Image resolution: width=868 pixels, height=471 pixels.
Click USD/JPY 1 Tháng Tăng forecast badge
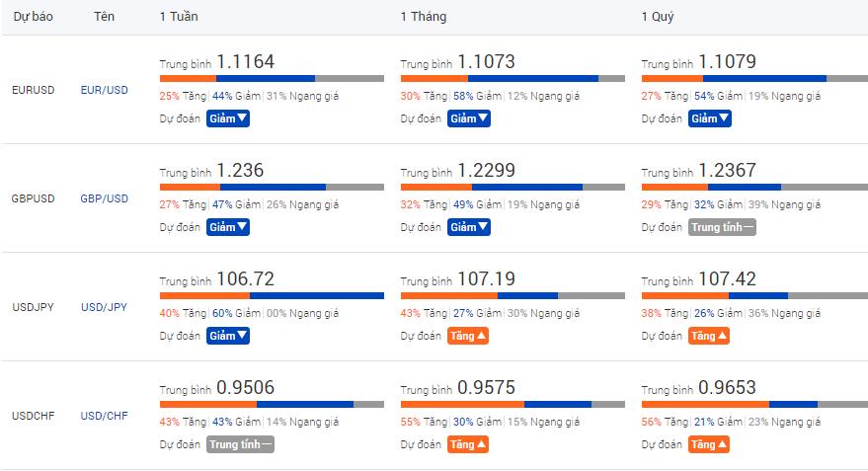tap(468, 336)
